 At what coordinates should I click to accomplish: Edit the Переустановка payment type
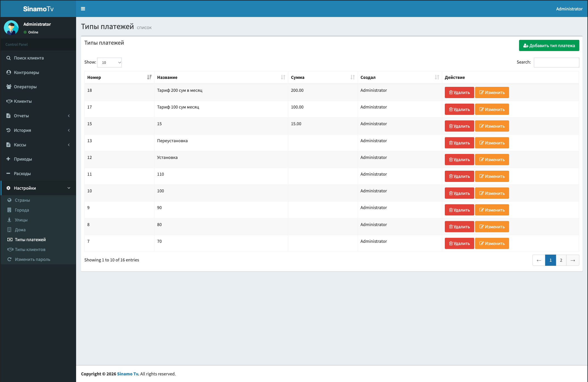(492, 143)
